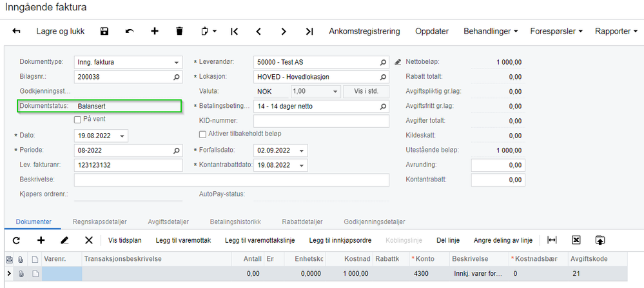Add a new line in the grid toolbar
644x288 pixels.
point(41,241)
